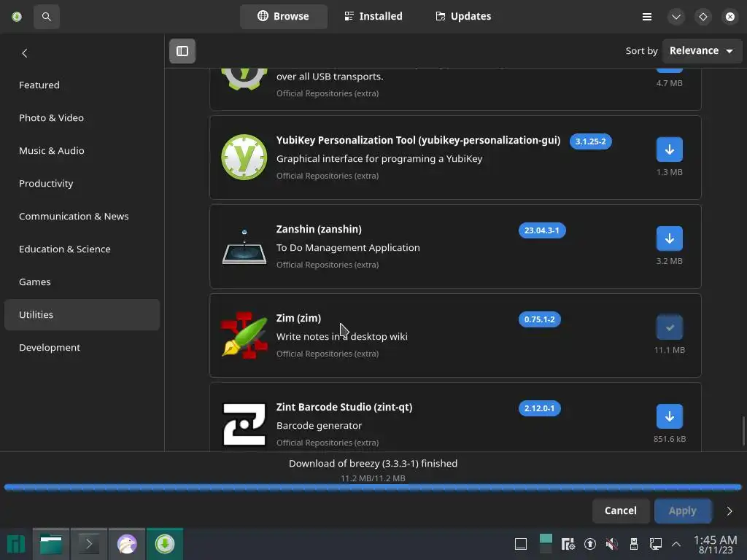Viewport: 747px width, 560px height.
Task: Open the eagle app in taskbar
Action: 127,544
